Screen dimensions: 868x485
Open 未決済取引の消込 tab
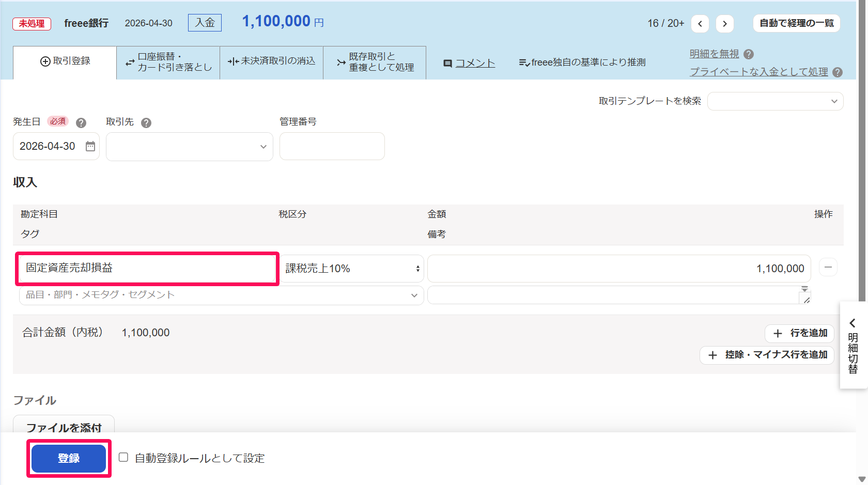click(x=272, y=62)
